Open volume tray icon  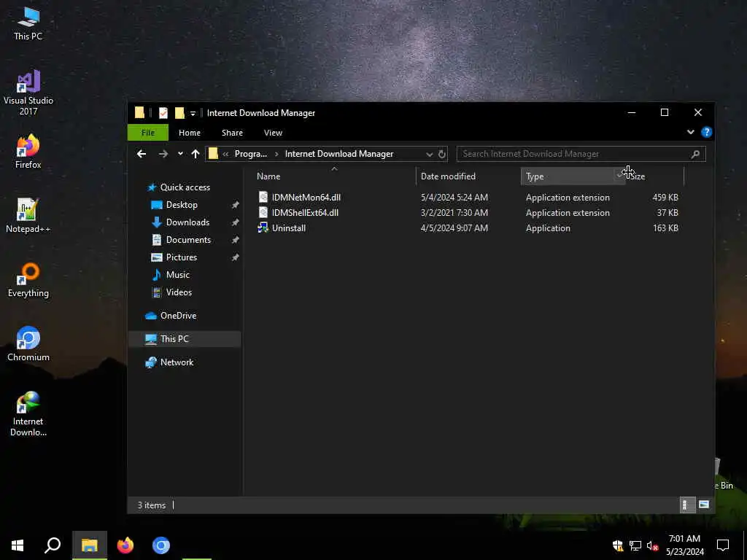click(x=652, y=545)
